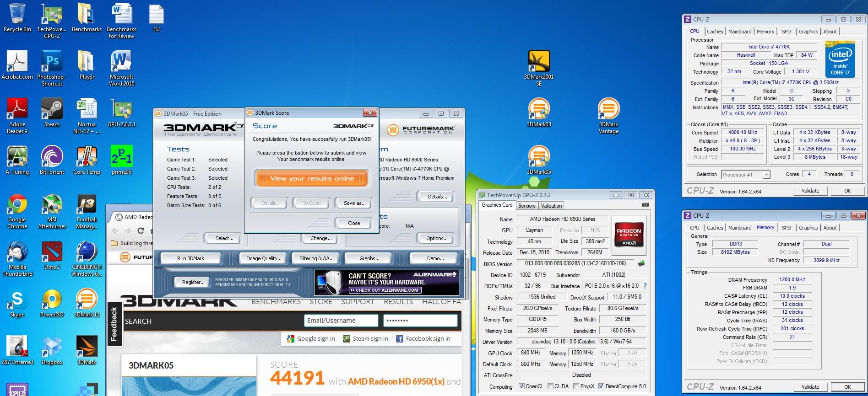Click the GPU-Z BIOS save icon
The image size is (868, 396).
pos(641,263)
